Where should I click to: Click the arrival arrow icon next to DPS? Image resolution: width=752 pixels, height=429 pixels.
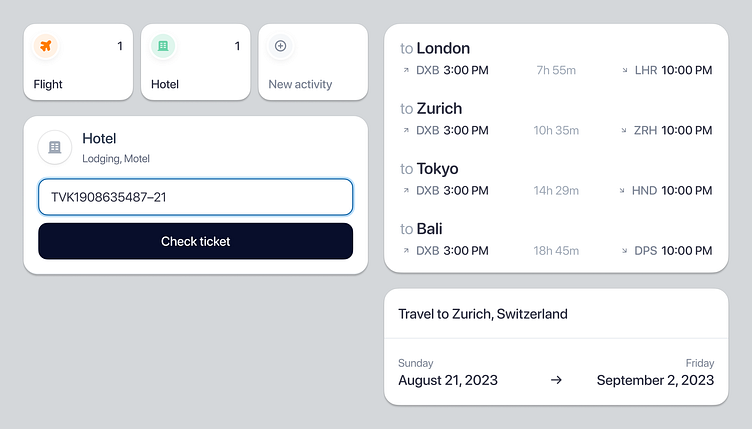pos(625,250)
